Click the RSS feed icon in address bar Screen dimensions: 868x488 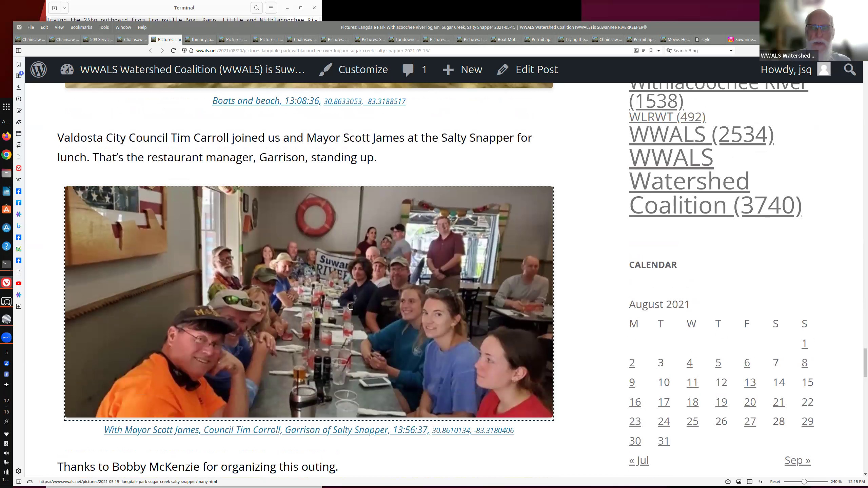click(x=636, y=50)
